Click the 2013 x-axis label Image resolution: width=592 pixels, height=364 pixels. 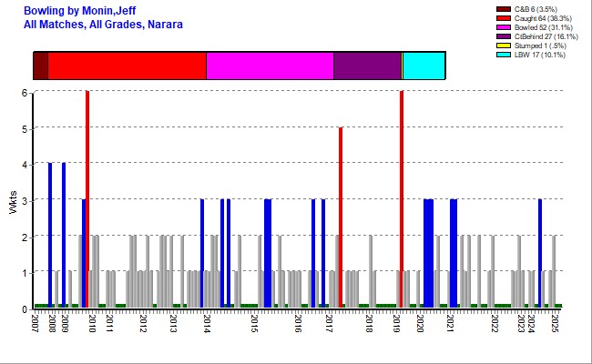(173, 324)
